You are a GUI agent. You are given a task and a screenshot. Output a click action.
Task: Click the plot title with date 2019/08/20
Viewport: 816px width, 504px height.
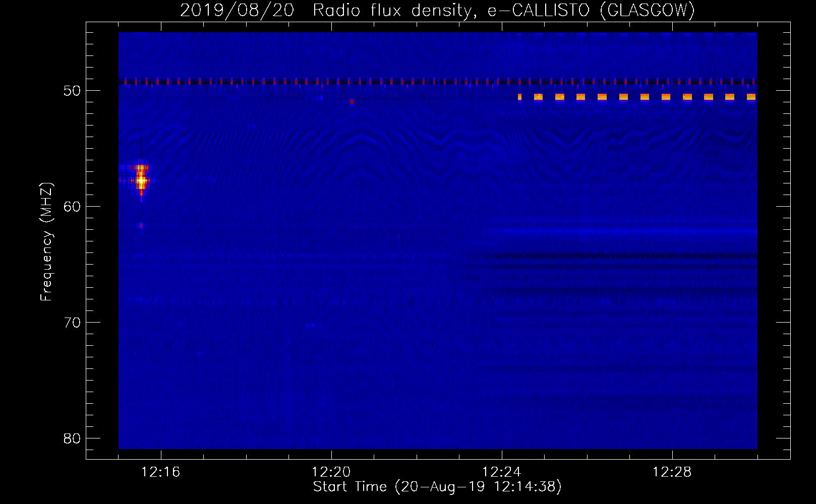click(x=437, y=10)
